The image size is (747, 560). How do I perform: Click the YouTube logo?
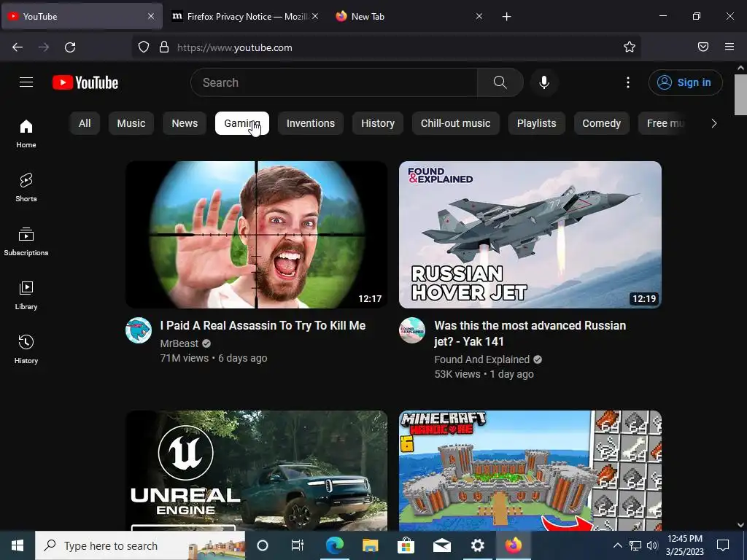(x=85, y=82)
